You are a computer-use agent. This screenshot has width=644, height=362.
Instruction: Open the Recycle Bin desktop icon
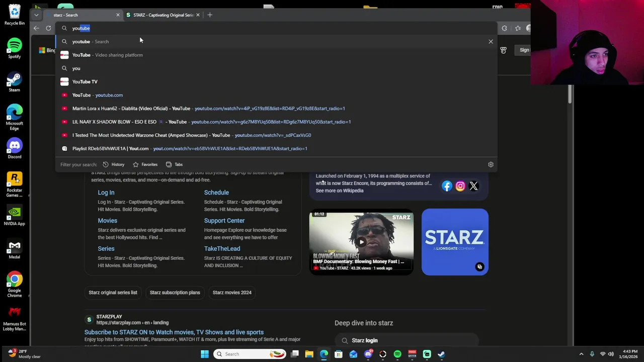click(15, 14)
